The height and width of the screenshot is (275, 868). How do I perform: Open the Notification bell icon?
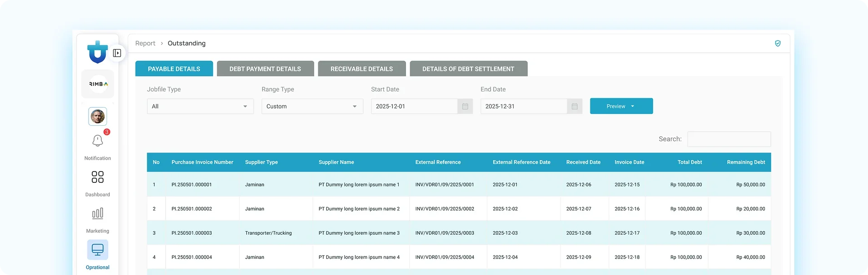(x=98, y=141)
